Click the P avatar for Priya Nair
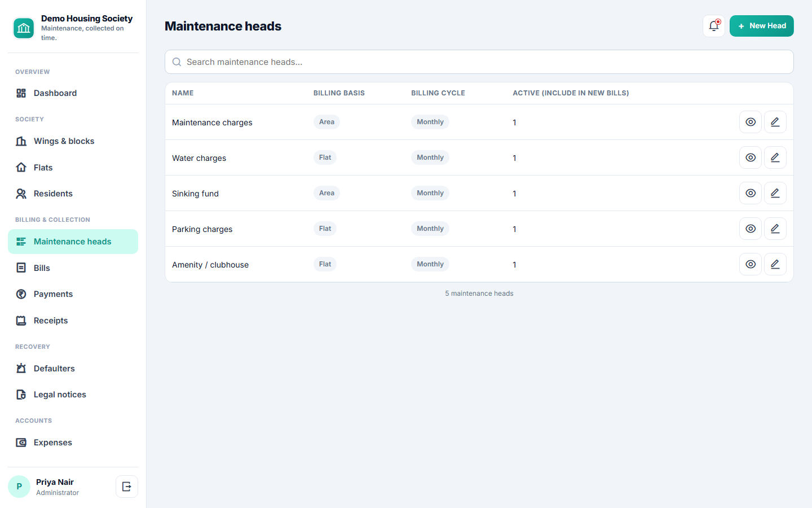Viewport: 812px width, 508px height. (19, 487)
